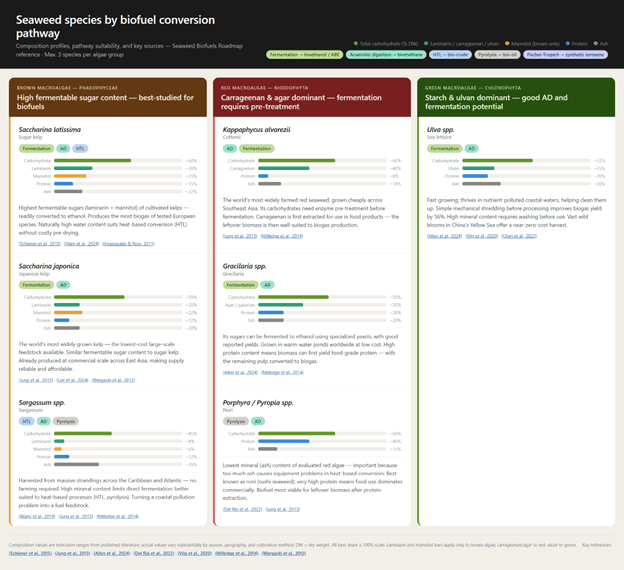Viewport: 624px width, 570px height.
Task: Click the Carbohydrate bar for Saccharina latissima
Action: tap(92, 161)
